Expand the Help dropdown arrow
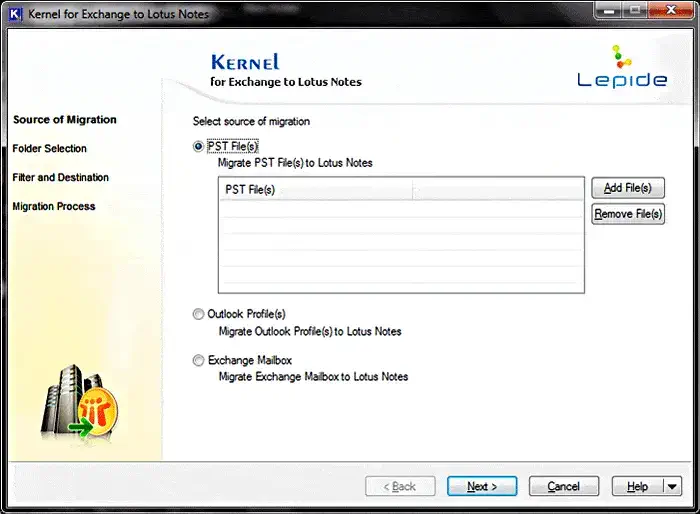Viewport: 700px width, 514px height. [x=672, y=486]
